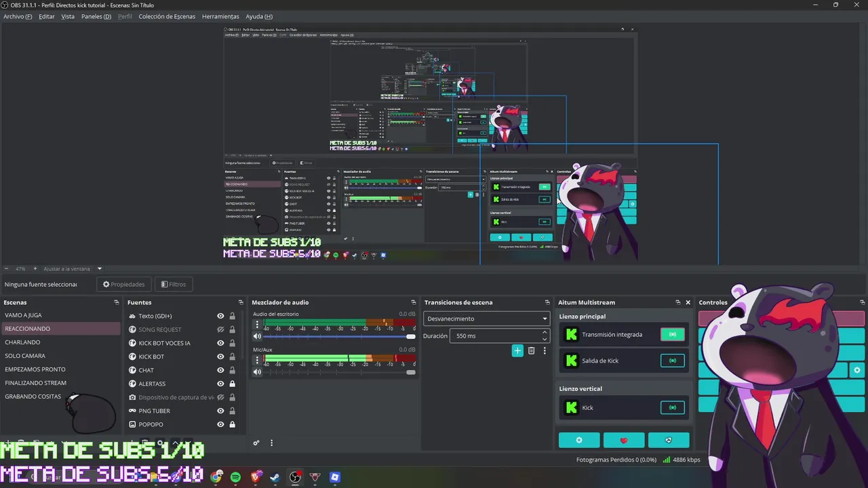
Task: Open Roblox from the taskbar
Action: pyautogui.click(x=334, y=477)
